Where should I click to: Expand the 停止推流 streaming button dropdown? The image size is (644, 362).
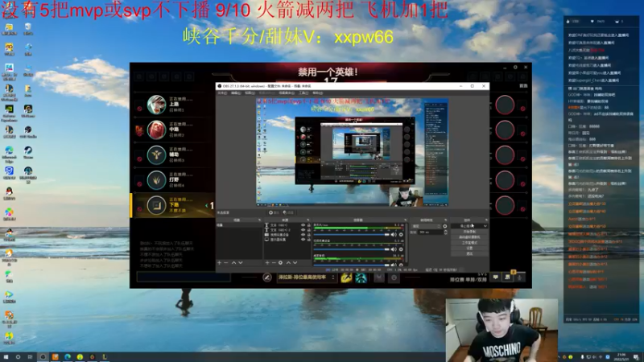pos(485,226)
